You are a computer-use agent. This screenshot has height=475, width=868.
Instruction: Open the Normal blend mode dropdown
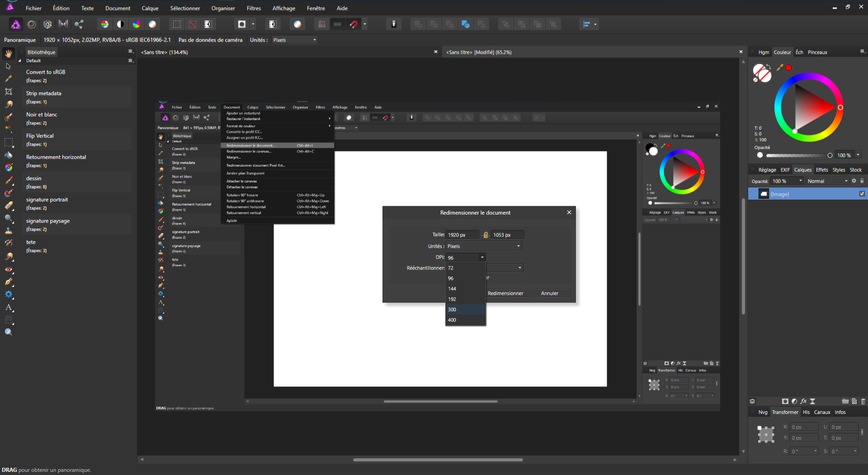point(828,181)
